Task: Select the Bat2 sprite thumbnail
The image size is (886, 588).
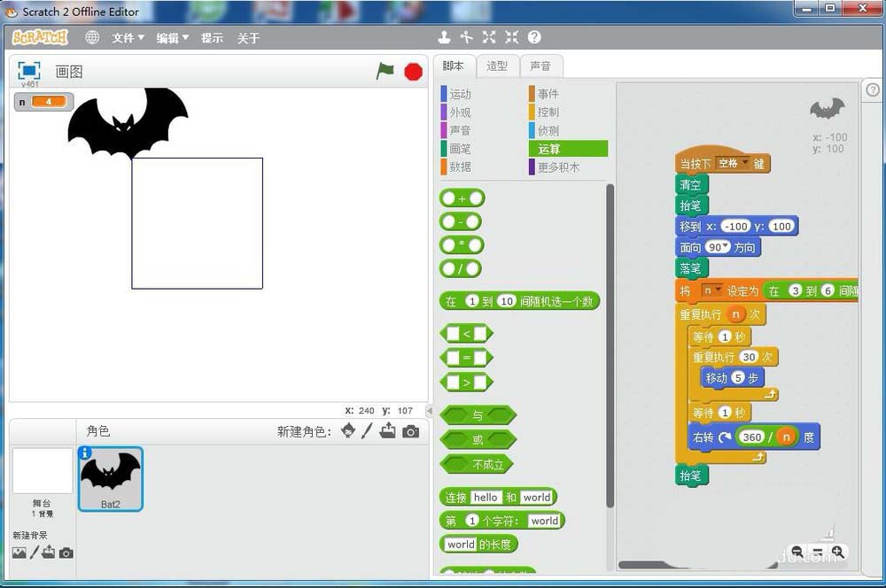Action: coord(110,479)
